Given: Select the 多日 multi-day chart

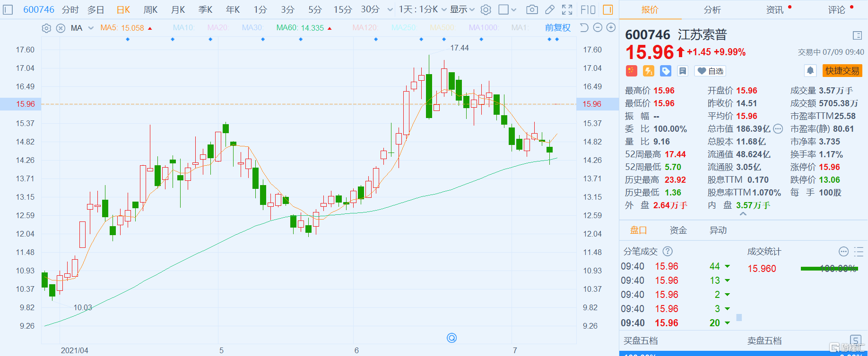Looking at the screenshot, I should [x=96, y=9].
